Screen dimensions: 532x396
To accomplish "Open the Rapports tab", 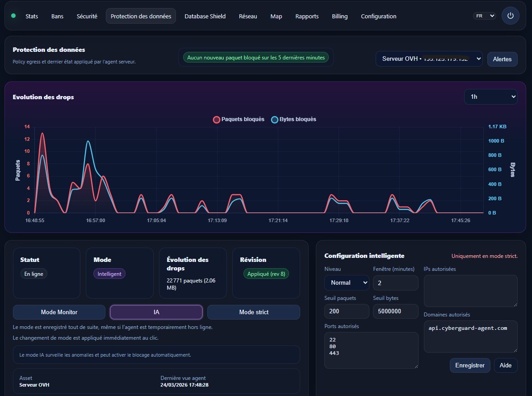I will pyautogui.click(x=307, y=16).
